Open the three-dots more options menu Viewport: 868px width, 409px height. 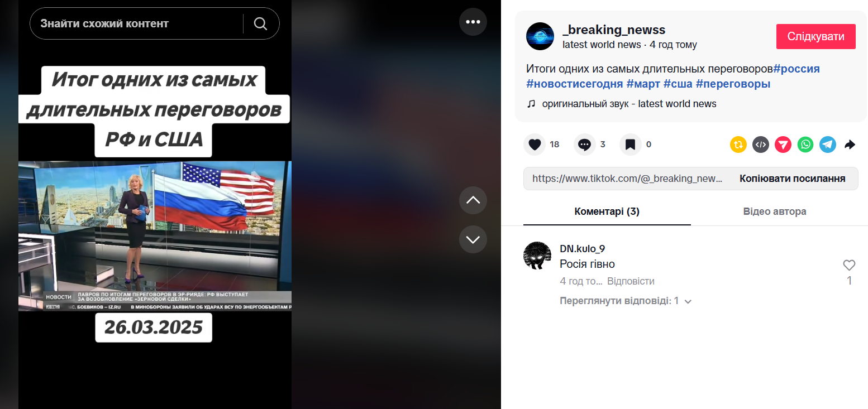click(x=473, y=22)
